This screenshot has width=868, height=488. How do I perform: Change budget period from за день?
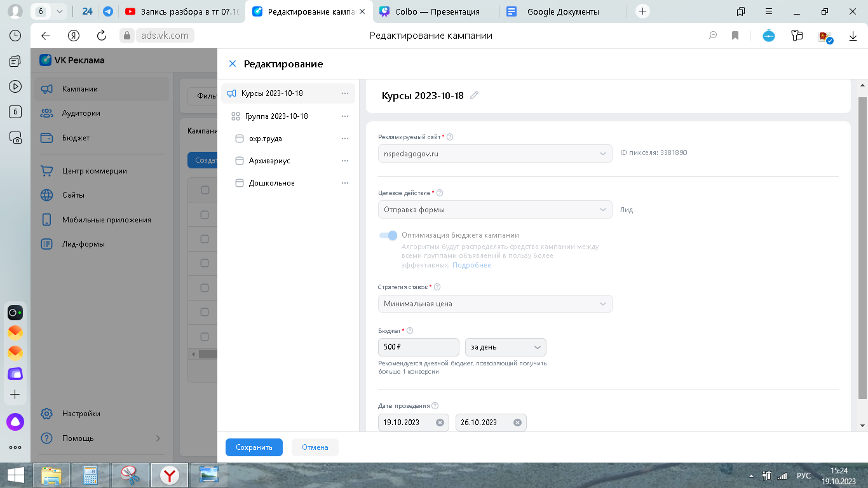[x=505, y=347]
